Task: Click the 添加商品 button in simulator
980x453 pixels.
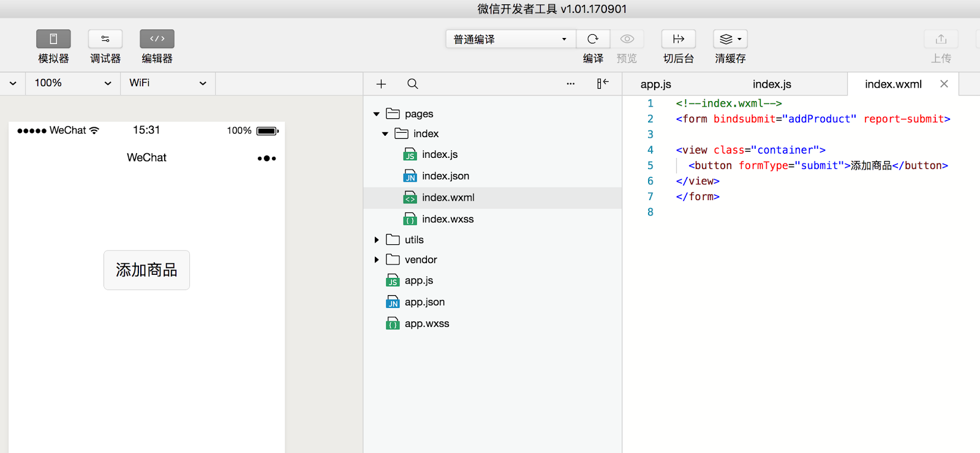Action: [x=146, y=270]
